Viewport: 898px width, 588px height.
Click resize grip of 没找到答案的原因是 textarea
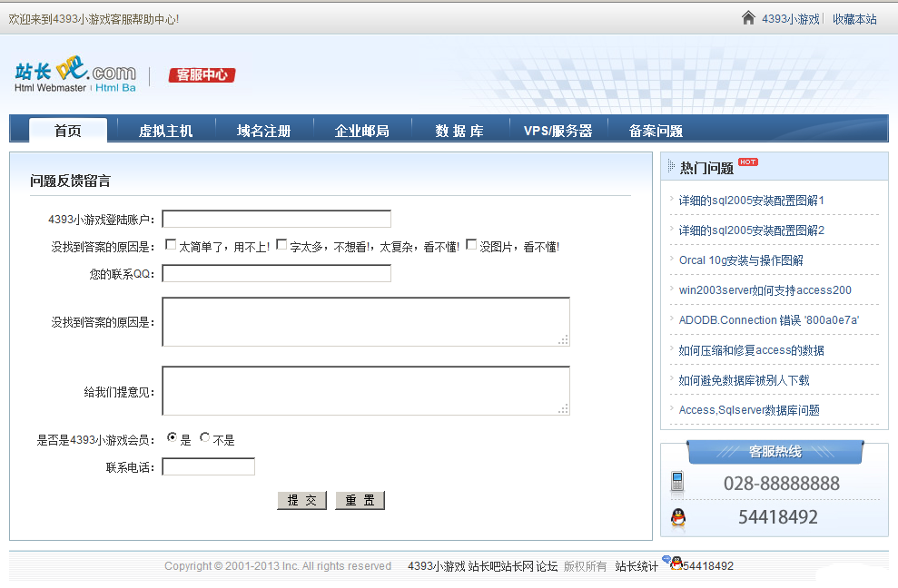(564, 340)
